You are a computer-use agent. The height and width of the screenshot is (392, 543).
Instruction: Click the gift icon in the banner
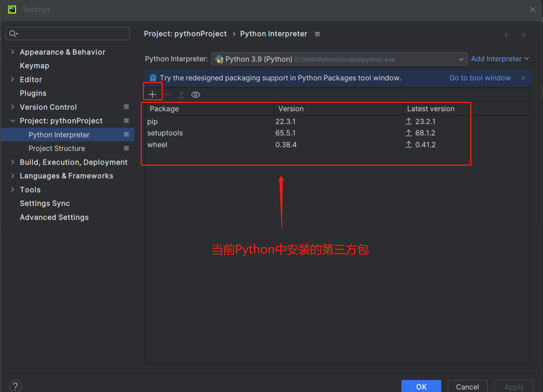153,78
